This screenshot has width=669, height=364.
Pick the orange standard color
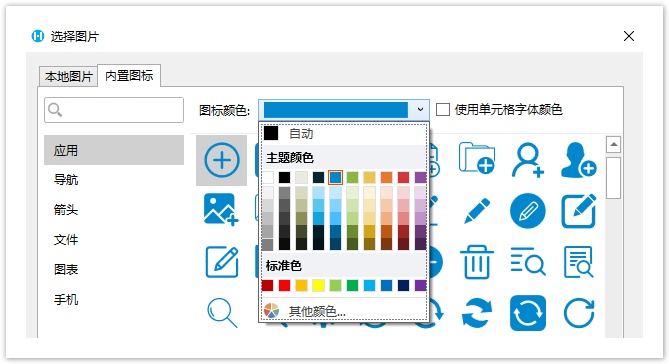coord(301,285)
